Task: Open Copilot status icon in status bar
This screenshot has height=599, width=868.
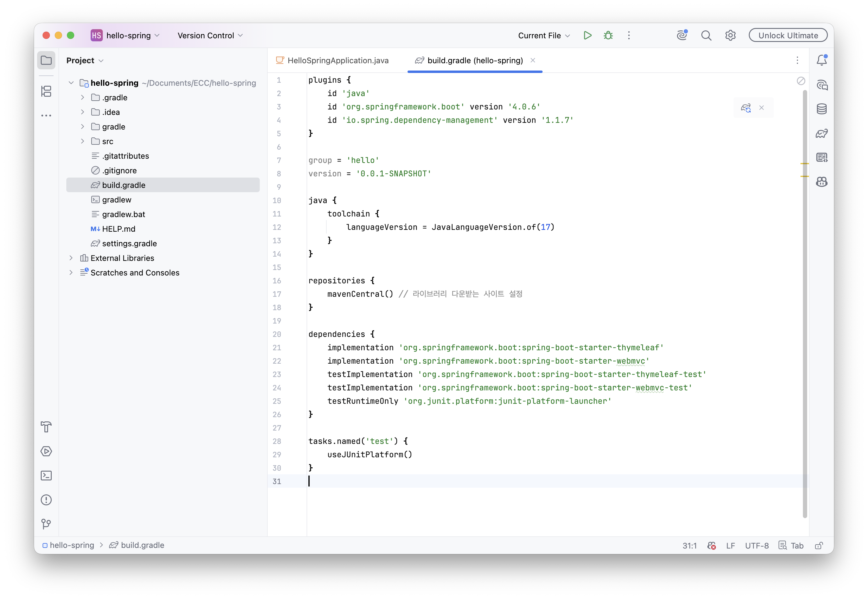Action: click(711, 545)
